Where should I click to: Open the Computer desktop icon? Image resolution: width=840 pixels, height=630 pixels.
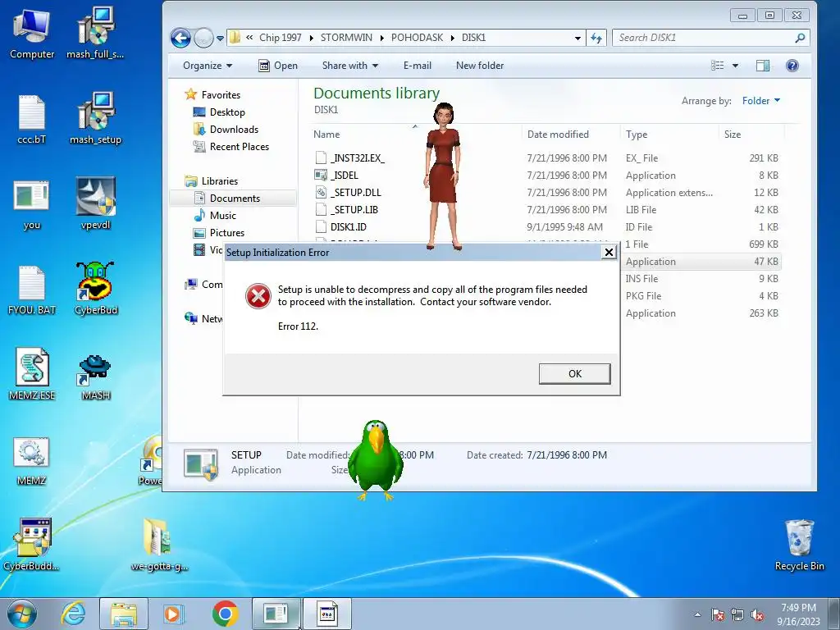[x=32, y=33]
